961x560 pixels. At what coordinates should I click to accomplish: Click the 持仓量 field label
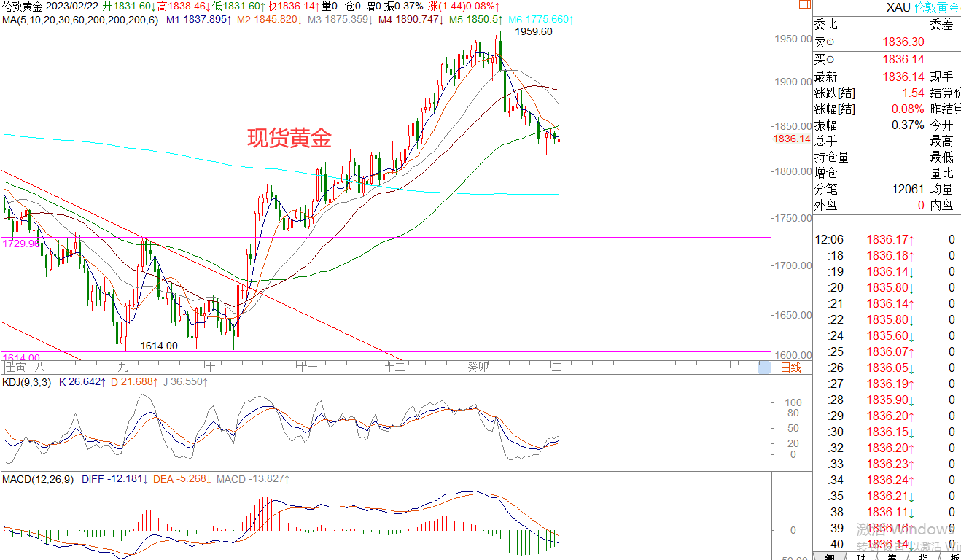(832, 157)
